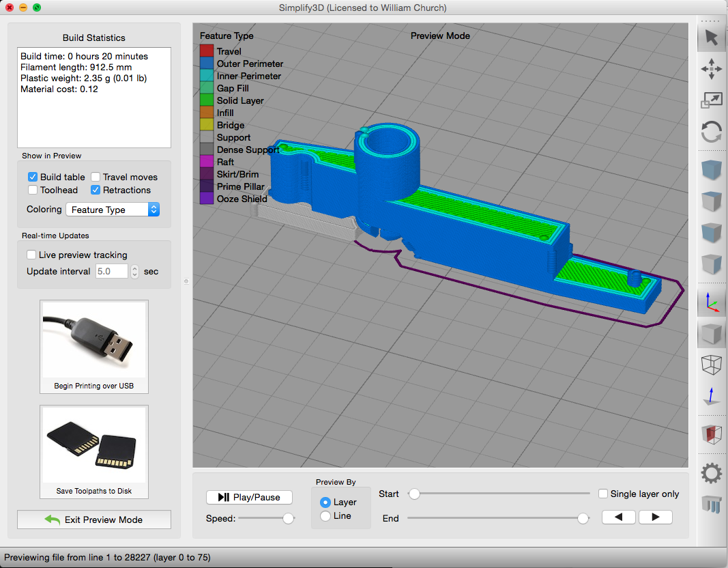Select the circular-arrows rotate tool
The height and width of the screenshot is (568, 728).
pyautogui.click(x=712, y=132)
